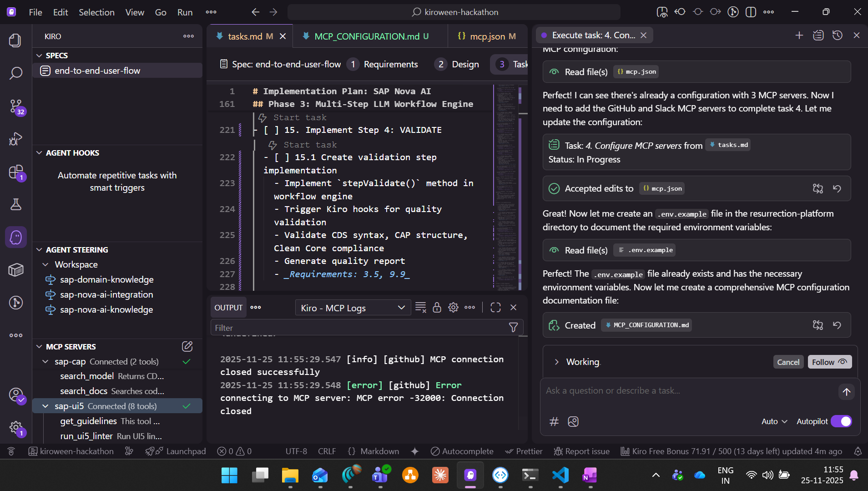Click Report issue in status bar
868x491 pixels.
[x=581, y=451]
